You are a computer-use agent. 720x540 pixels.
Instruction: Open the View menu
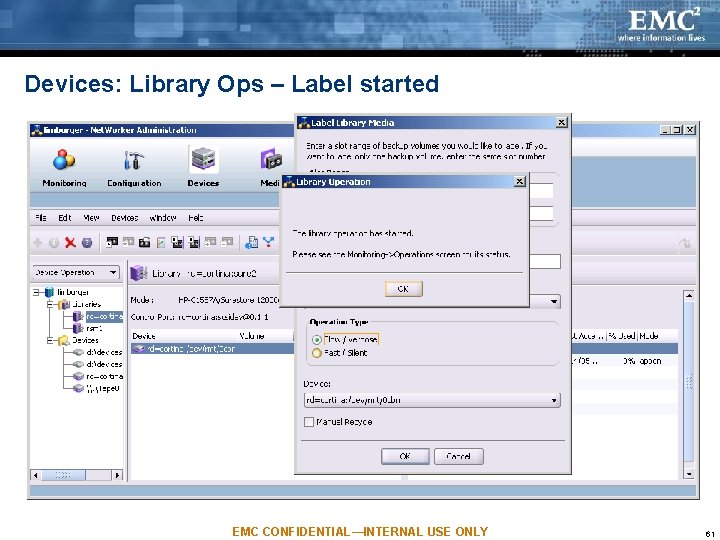91,218
